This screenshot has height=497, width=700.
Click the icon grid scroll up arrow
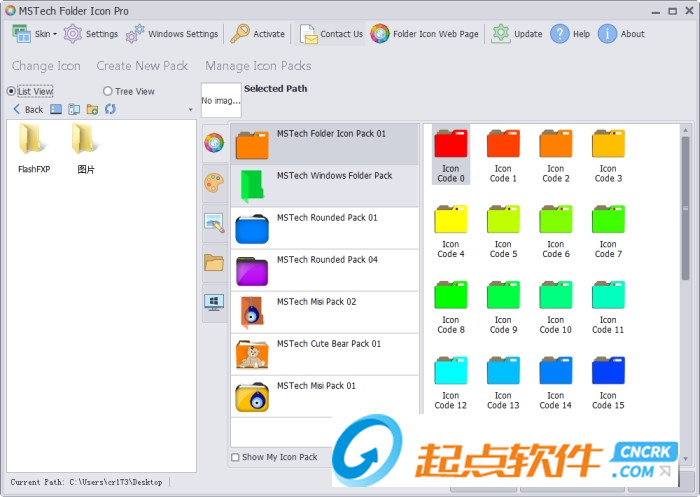tap(686, 130)
